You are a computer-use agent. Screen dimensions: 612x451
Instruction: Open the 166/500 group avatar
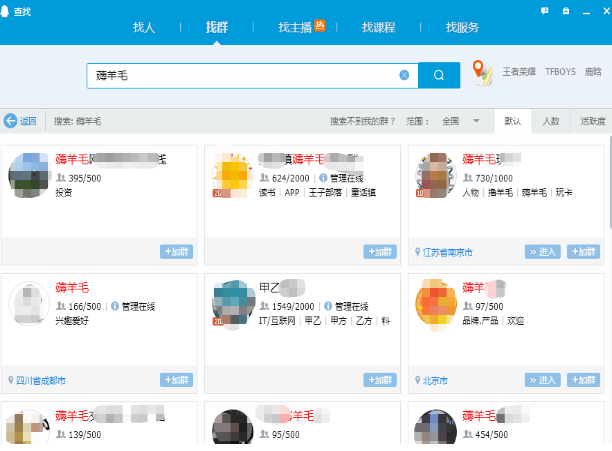(x=29, y=303)
